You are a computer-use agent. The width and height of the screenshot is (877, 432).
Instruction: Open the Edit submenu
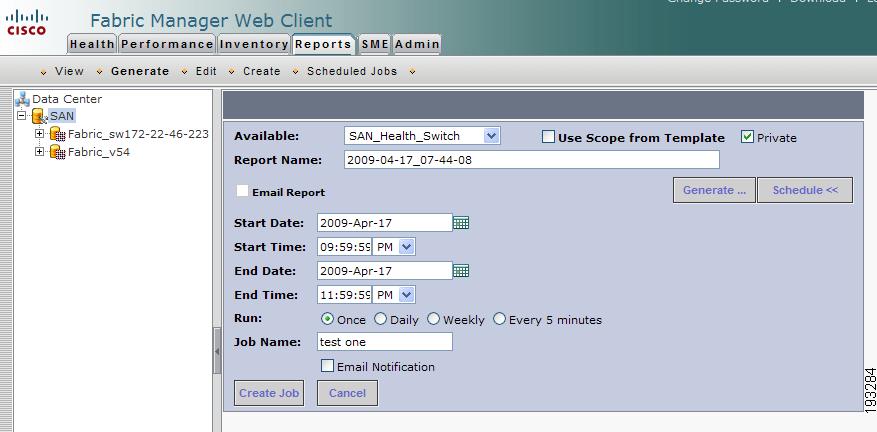(206, 72)
